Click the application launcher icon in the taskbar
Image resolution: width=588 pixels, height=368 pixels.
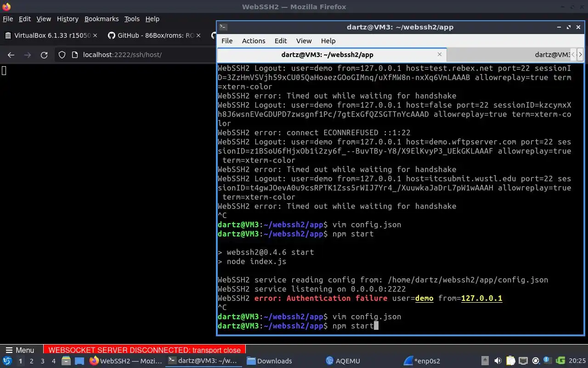(x=7, y=361)
